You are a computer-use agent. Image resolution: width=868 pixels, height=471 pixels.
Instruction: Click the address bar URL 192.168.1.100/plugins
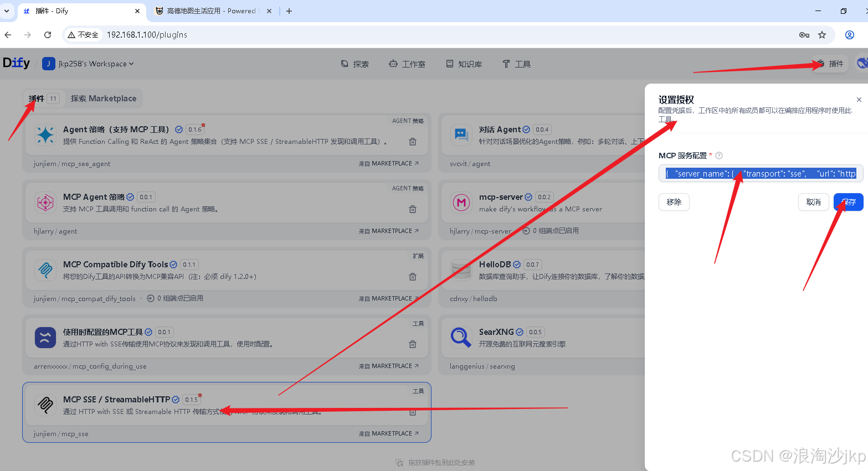[147, 35]
